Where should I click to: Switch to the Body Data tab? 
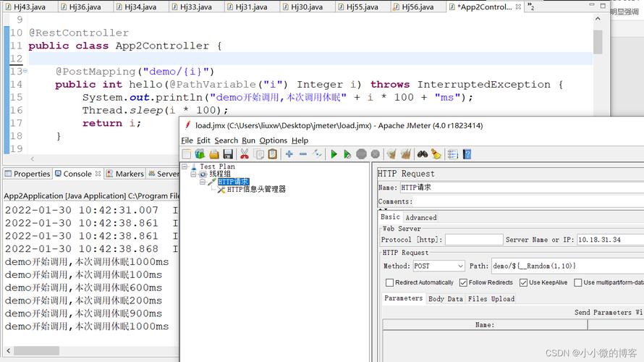pyautogui.click(x=445, y=299)
